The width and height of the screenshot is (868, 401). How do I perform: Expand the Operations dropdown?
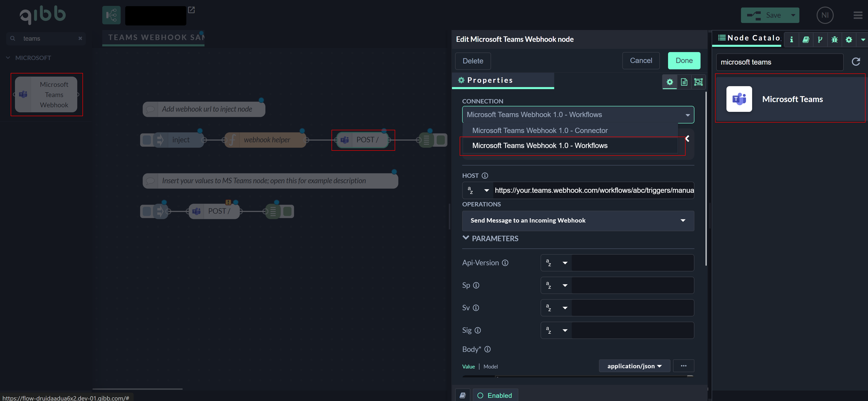point(578,220)
